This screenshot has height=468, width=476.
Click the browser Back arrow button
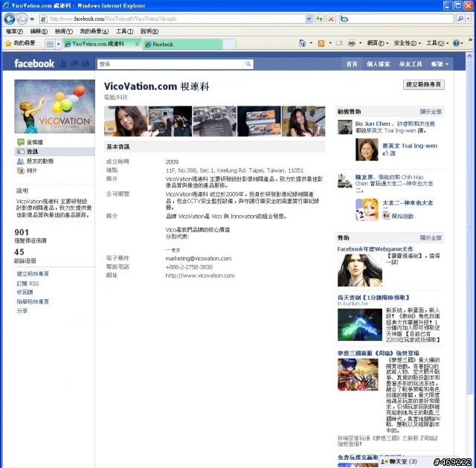10,19
